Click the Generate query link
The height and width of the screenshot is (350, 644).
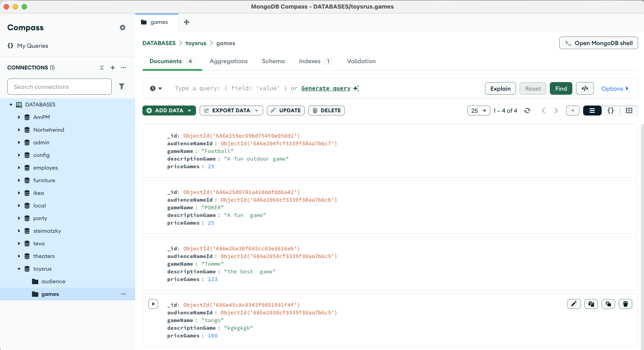[326, 88]
